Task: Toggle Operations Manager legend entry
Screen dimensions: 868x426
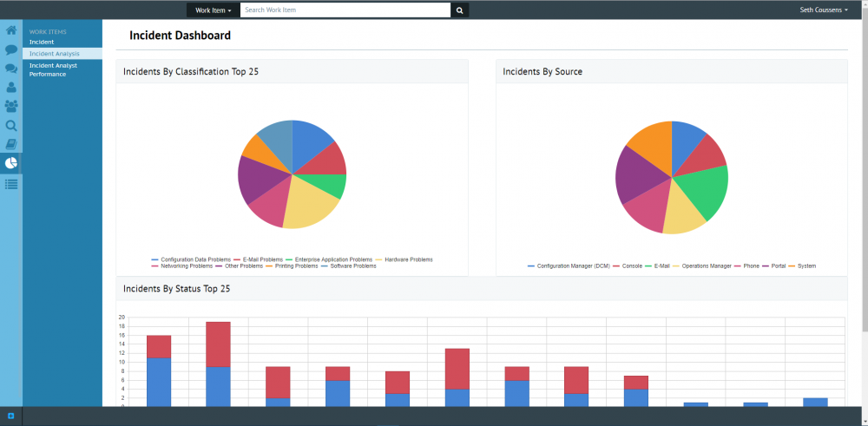Action: [x=702, y=266]
